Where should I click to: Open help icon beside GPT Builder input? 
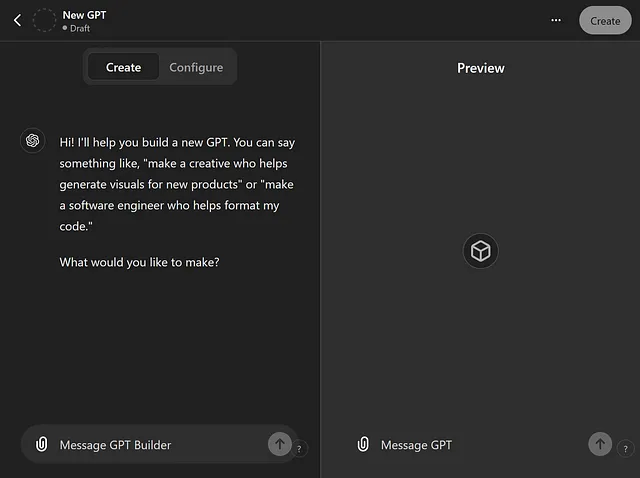[x=300, y=449]
